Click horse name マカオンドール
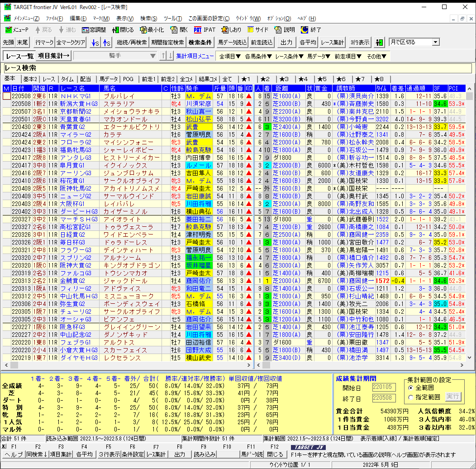The height and width of the screenshot is (469, 476). pos(125,119)
